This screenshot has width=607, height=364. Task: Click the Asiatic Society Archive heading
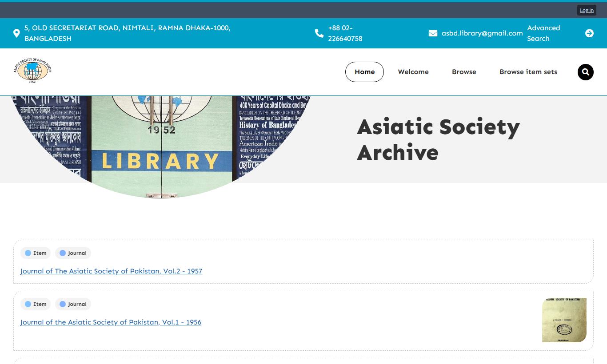pyautogui.click(x=438, y=139)
